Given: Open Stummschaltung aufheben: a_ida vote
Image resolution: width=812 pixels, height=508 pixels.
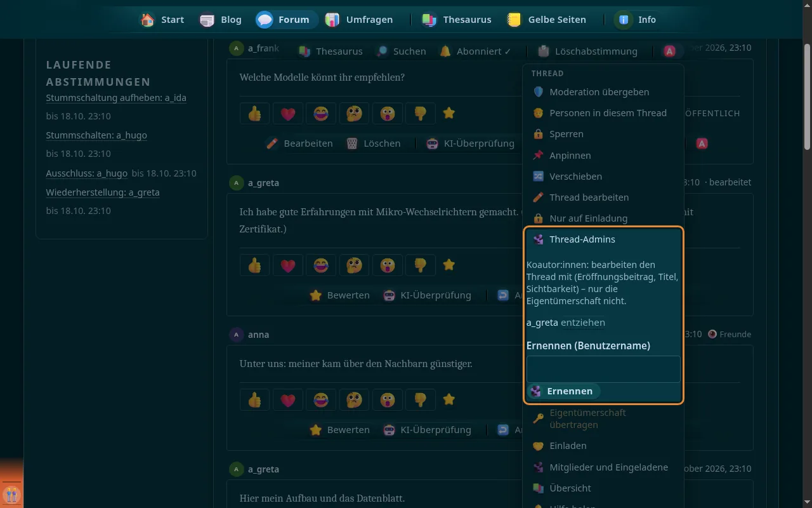Looking at the screenshot, I should 116,98.
